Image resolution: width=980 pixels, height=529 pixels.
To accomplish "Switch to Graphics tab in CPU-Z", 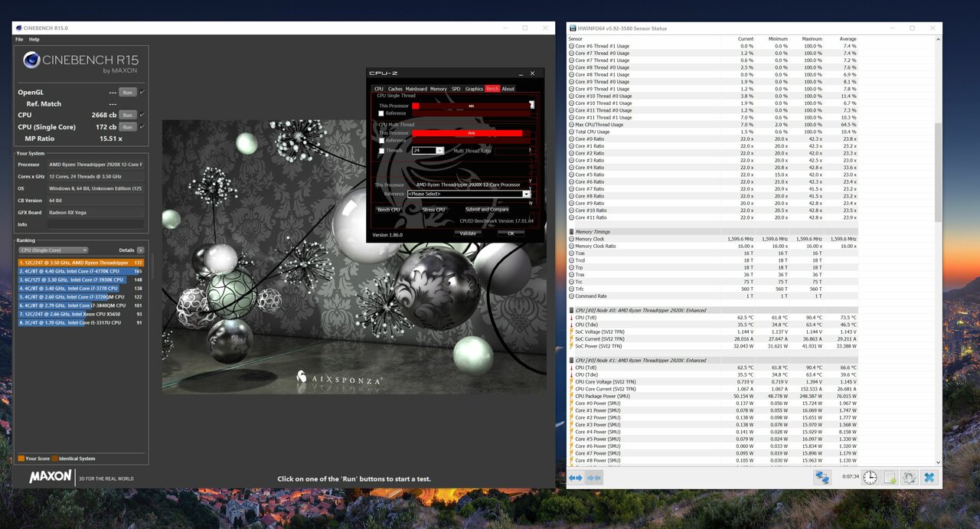I will coord(474,89).
